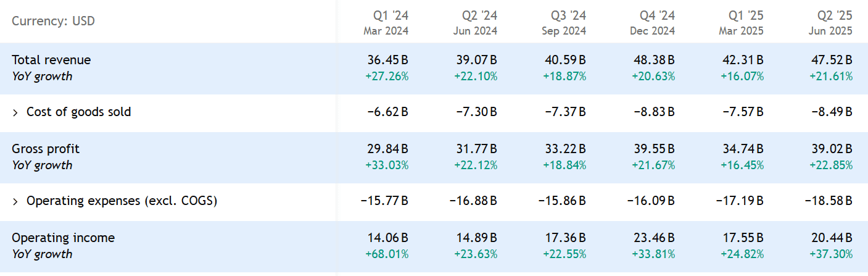Click the +27.26% revenue YoY growth figure

(x=387, y=77)
